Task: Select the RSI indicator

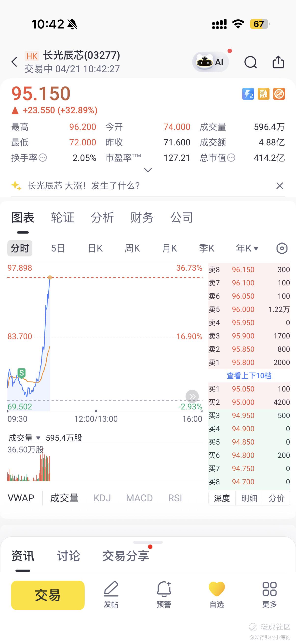Action: [175, 498]
